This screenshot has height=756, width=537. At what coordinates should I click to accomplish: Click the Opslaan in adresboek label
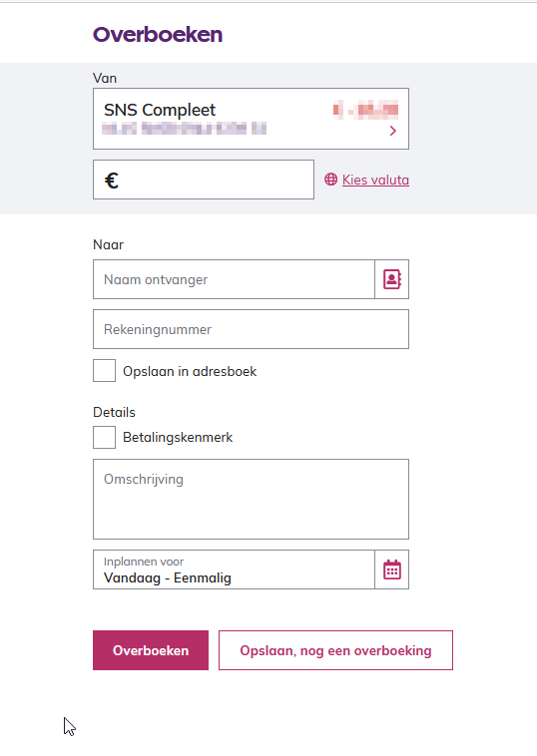[x=190, y=371]
